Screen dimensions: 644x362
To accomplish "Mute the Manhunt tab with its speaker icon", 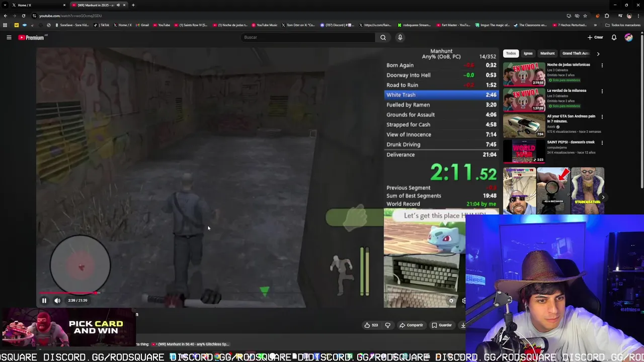I will (x=118, y=5).
